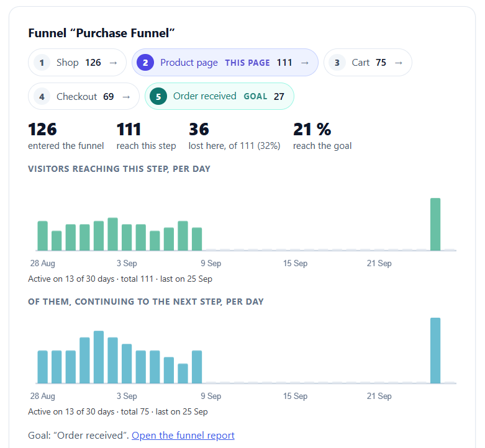485x448 pixels.
Task: Click the arrow after Checkout 69
Action: click(x=126, y=97)
